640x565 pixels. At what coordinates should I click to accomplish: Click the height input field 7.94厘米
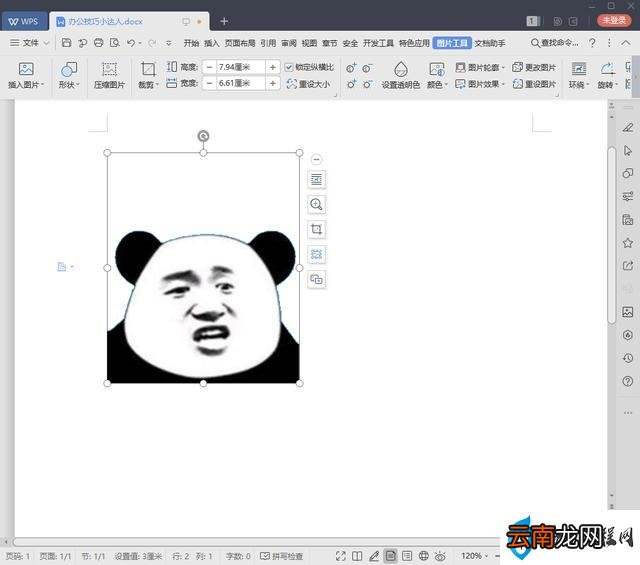241,67
